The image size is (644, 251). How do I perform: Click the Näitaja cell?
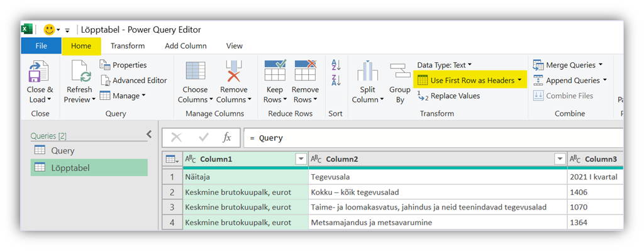245,177
